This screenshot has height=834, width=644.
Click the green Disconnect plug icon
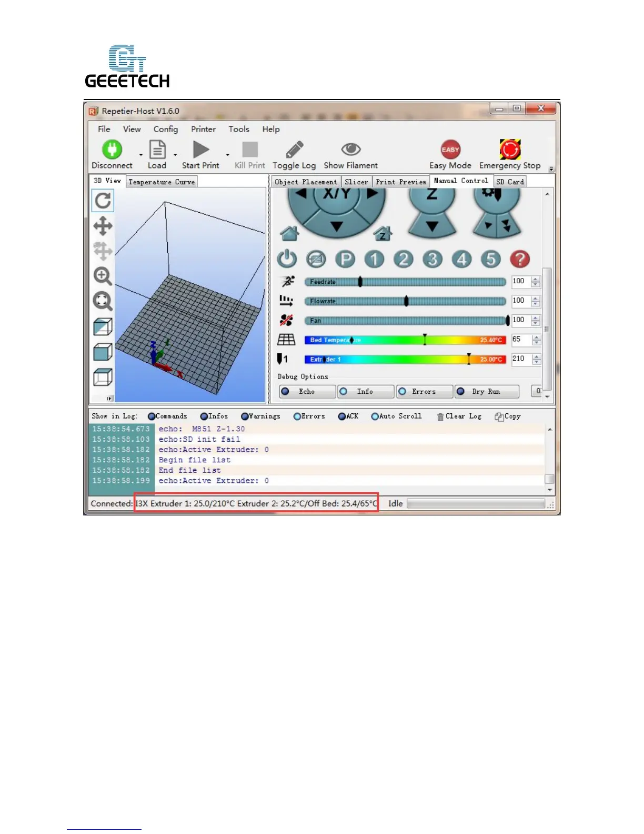(112, 150)
